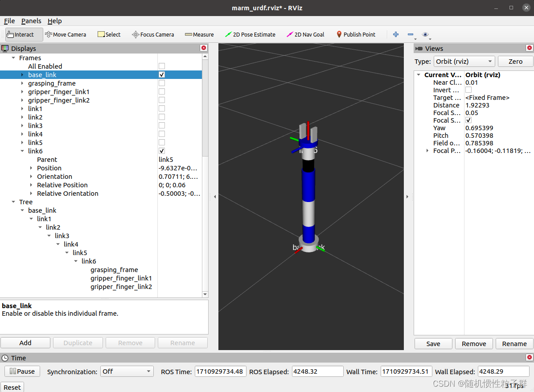Select gripper_finger_link2 in the Tree hierarchy

pyautogui.click(x=121, y=287)
